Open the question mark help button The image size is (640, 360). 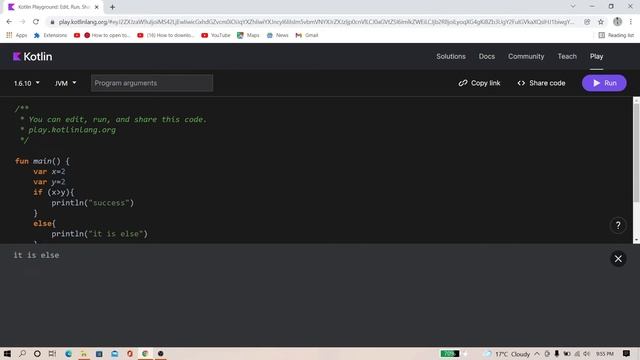[x=618, y=225]
